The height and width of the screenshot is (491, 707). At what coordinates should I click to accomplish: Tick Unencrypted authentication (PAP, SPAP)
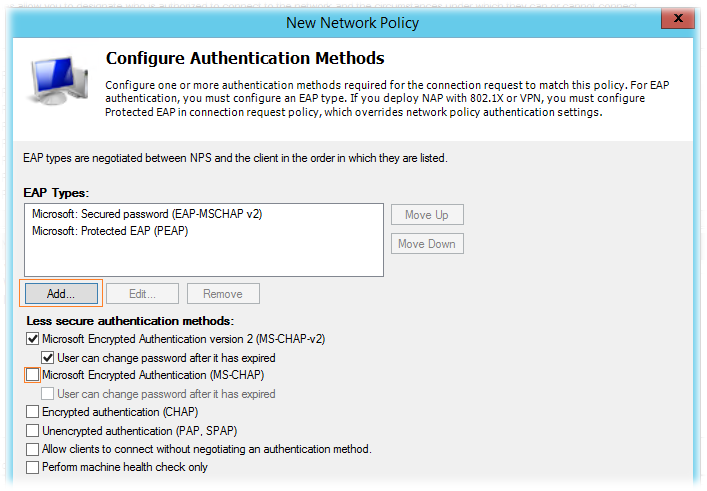pos(32,431)
